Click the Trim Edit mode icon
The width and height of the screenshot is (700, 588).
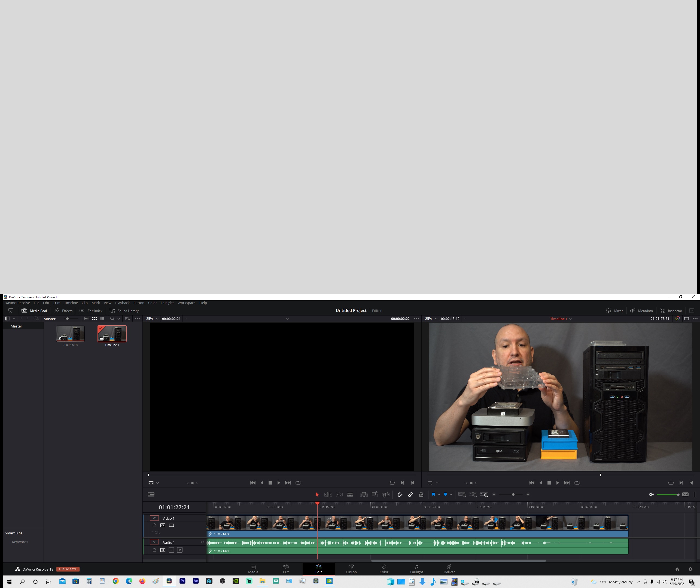pos(328,495)
